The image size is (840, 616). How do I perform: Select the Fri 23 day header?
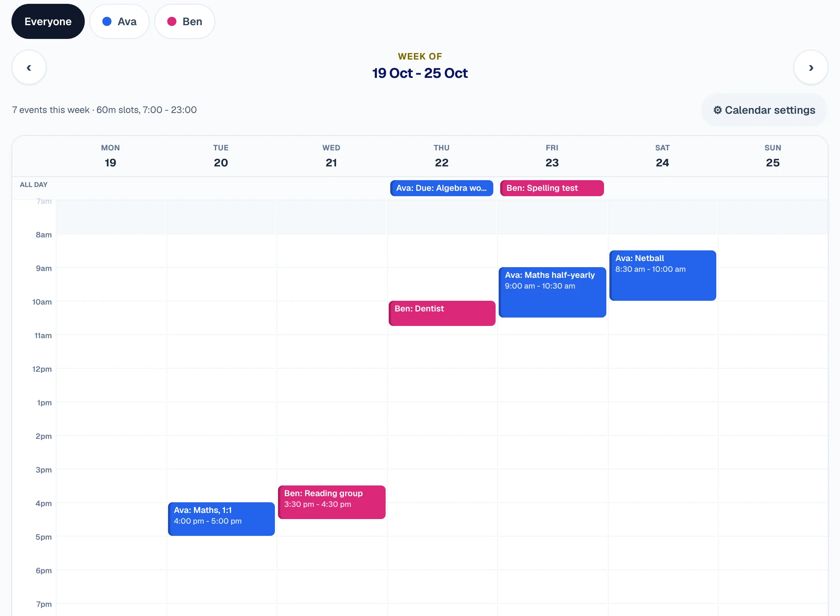tap(552, 156)
